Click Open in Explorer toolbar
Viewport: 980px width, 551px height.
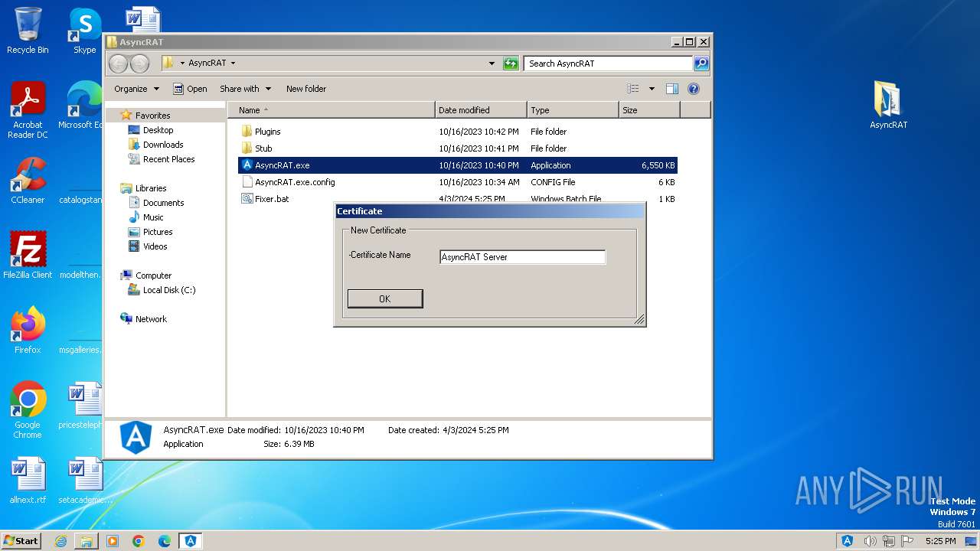(x=190, y=89)
